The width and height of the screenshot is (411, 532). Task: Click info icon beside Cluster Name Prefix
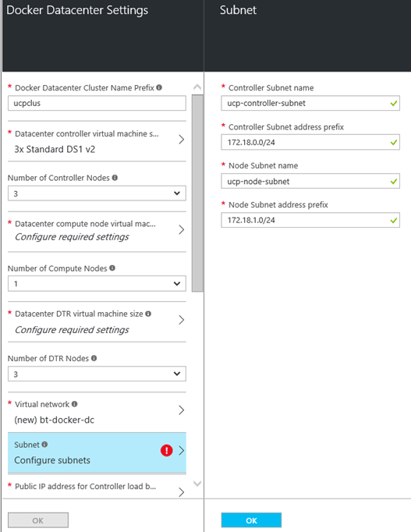point(159,87)
